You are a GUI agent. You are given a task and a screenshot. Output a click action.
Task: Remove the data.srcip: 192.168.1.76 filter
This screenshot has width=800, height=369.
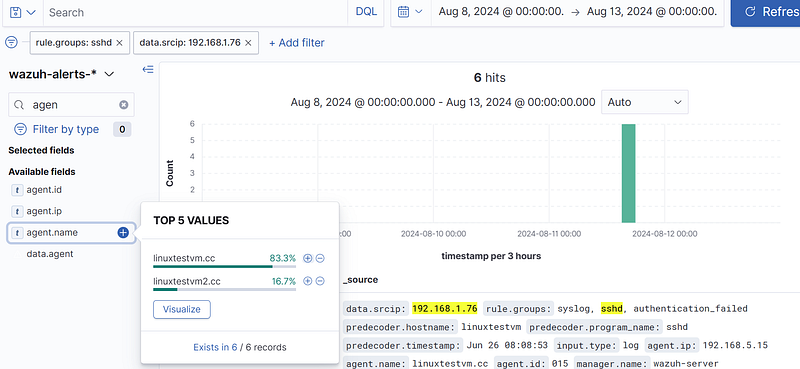pos(248,43)
